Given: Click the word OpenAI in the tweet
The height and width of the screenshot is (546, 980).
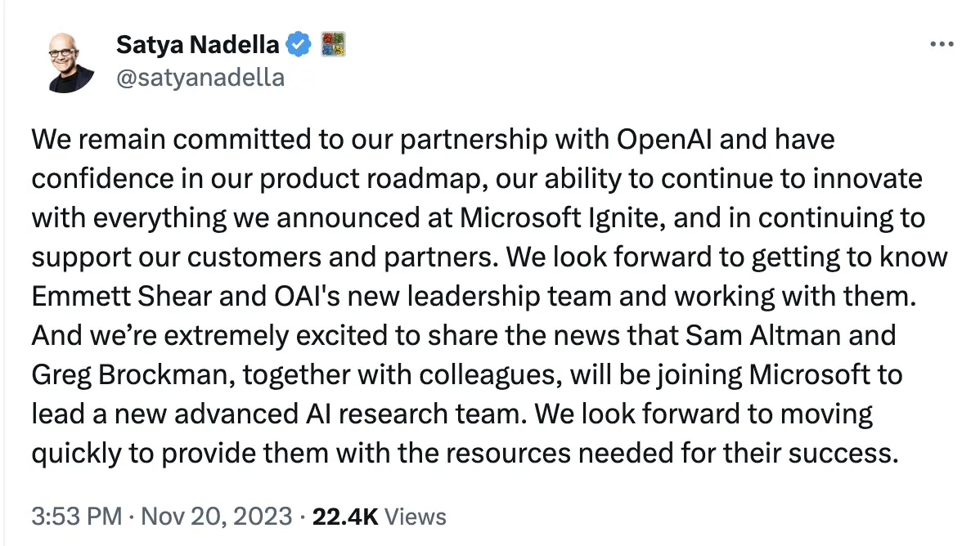Looking at the screenshot, I should click(663, 139).
